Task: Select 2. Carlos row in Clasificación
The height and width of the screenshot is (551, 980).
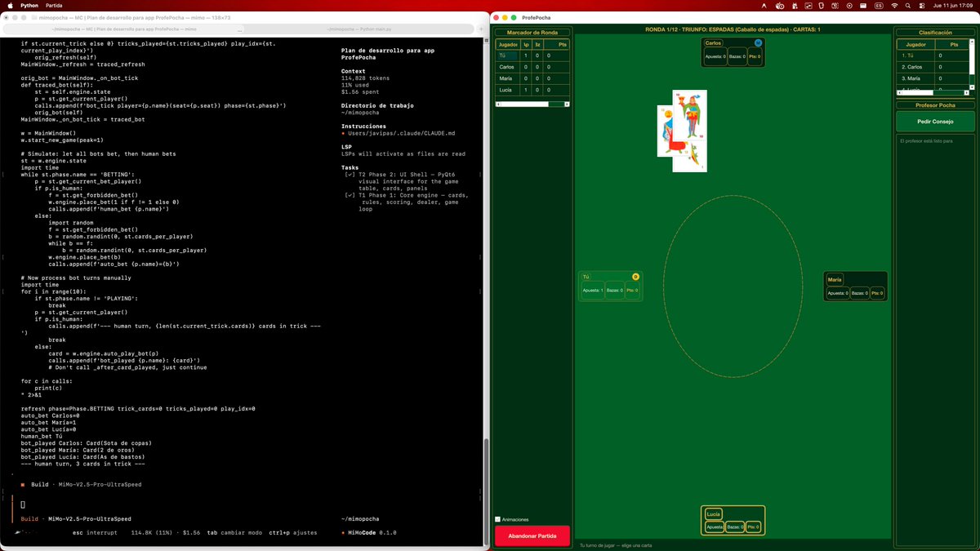Action: coord(933,67)
